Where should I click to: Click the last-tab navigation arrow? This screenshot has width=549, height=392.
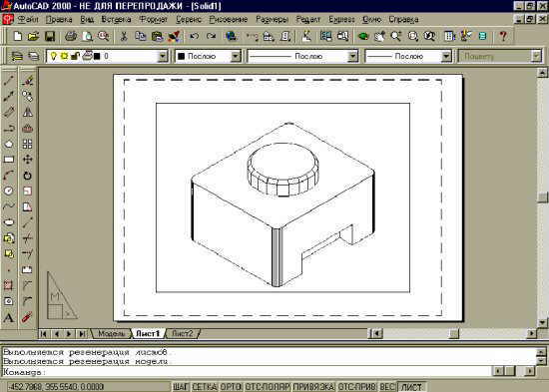[x=82, y=333]
